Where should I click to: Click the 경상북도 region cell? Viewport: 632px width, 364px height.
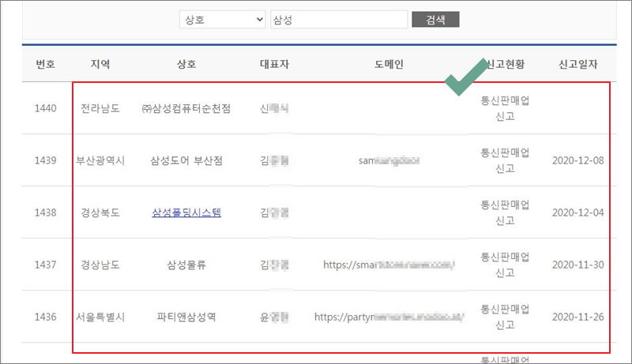(x=100, y=212)
